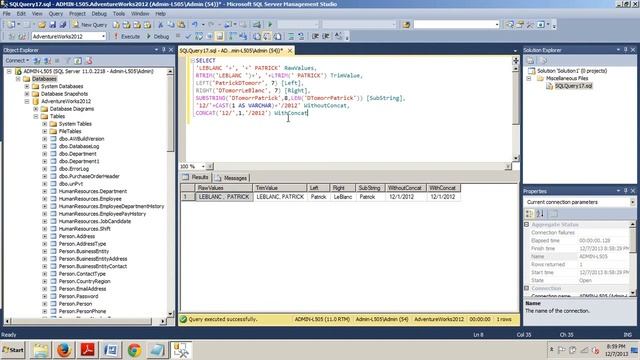This screenshot has height=360, width=640.
Task: Click Display Estimated Execution Plan icon
Action: (x=199, y=36)
